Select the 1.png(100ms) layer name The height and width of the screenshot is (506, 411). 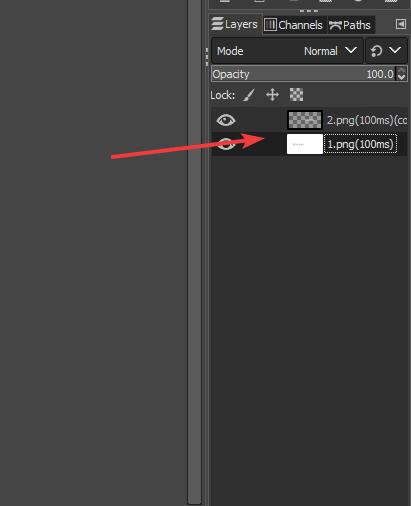pyautogui.click(x=360, y=144)
